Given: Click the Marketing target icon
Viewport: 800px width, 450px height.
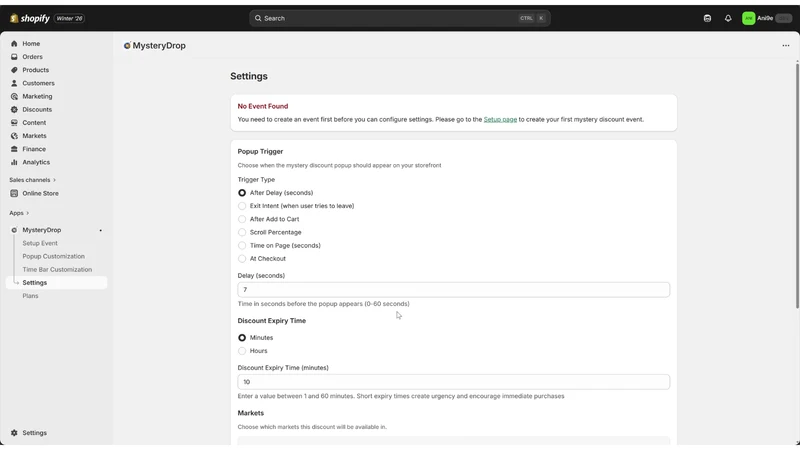Looking at the screenshot, I should [x=14, y=96].
